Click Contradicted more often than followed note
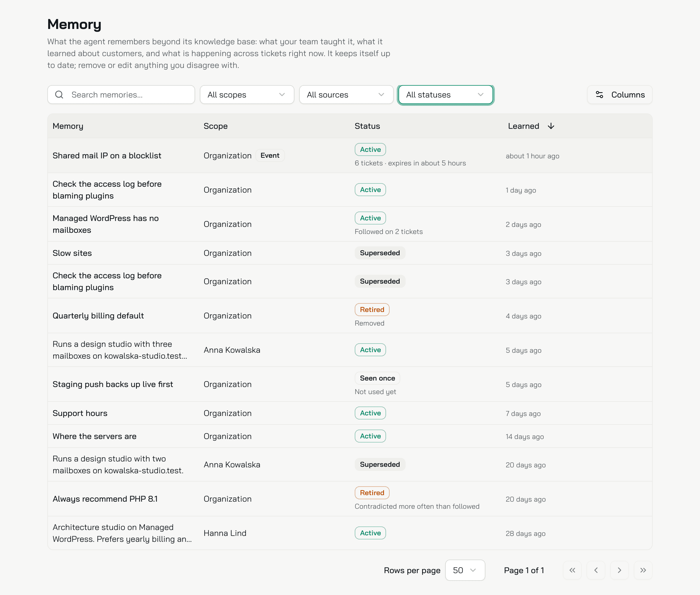Viewport: 700px width, 595px height. 417,507
